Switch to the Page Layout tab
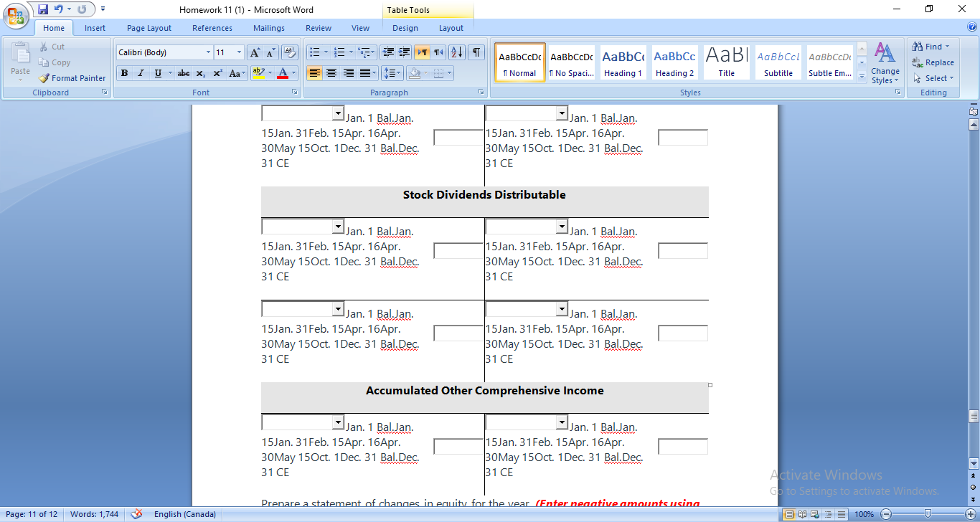This screenshot has height=522, width=980. click(x=149, y=28)
